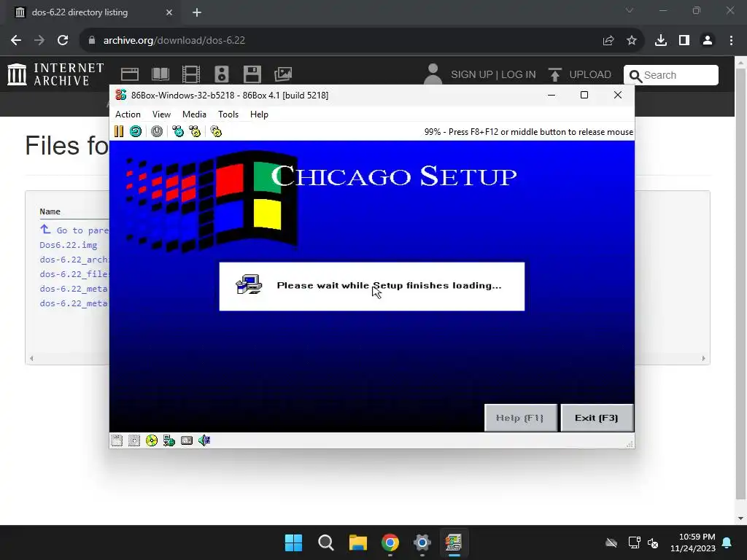Click the 86Box logo icon in the title bar
Image resolution: width=747 pixels, height=560 pixels.
pos(121,95)
